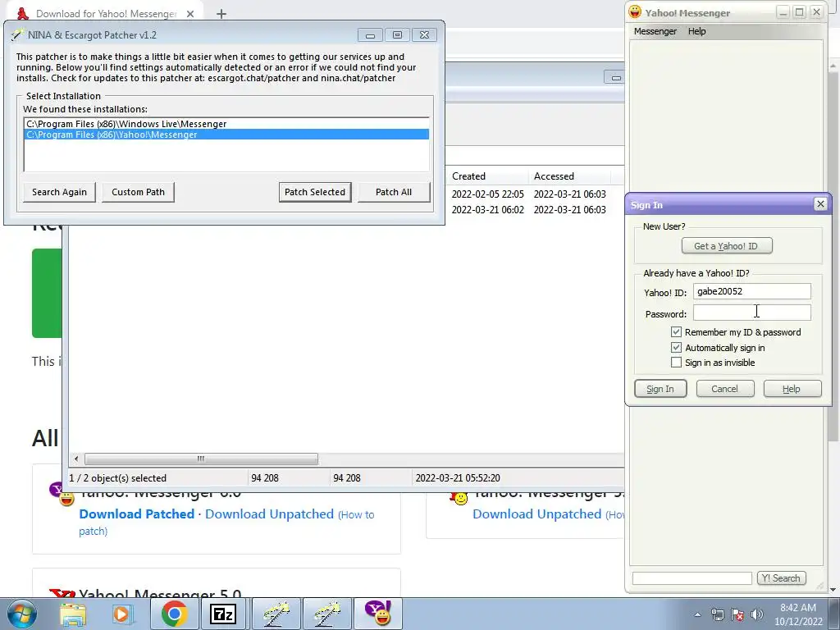Click Patch Selected button

[x=315, y=192]
